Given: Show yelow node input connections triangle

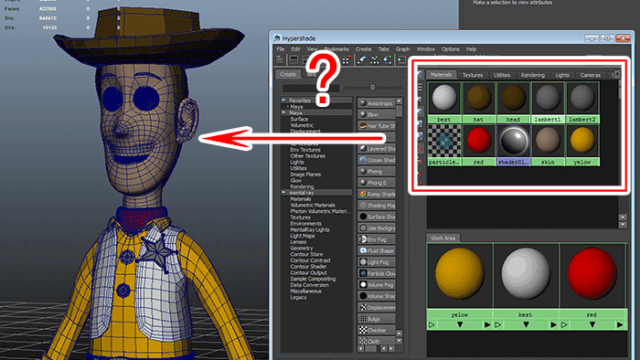Looking at the screenshot, I should click(432, 325).
